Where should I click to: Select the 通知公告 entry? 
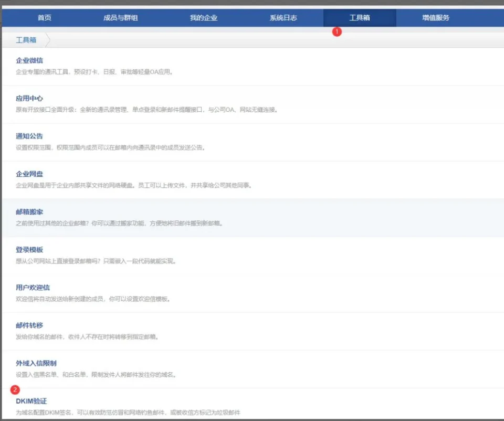pos(29,136)
